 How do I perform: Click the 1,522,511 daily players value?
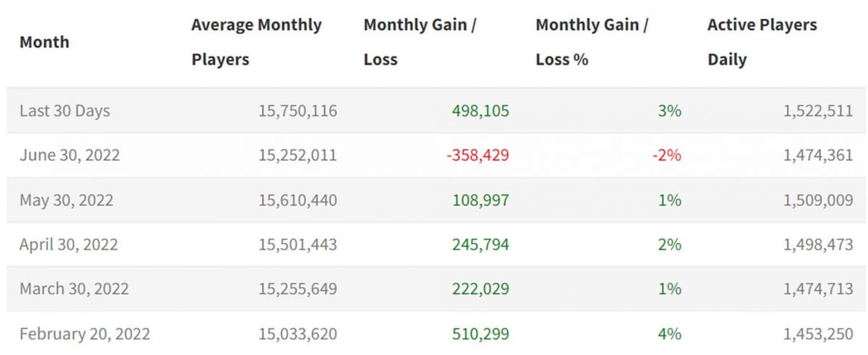(817, 111)
